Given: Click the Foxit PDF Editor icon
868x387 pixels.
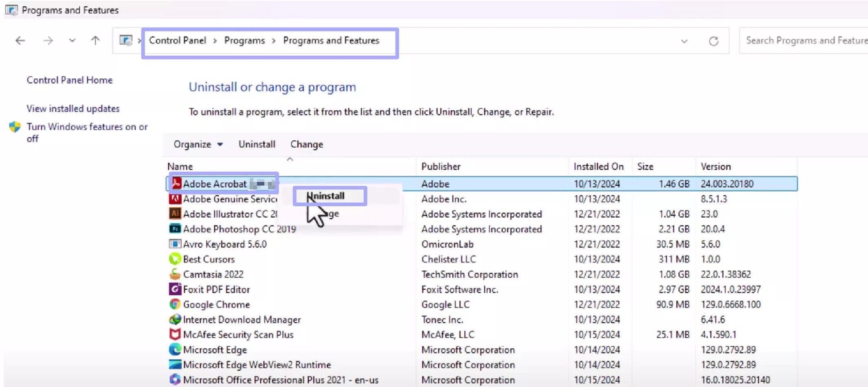Looking at the screenshot, I should click(175, 289).
